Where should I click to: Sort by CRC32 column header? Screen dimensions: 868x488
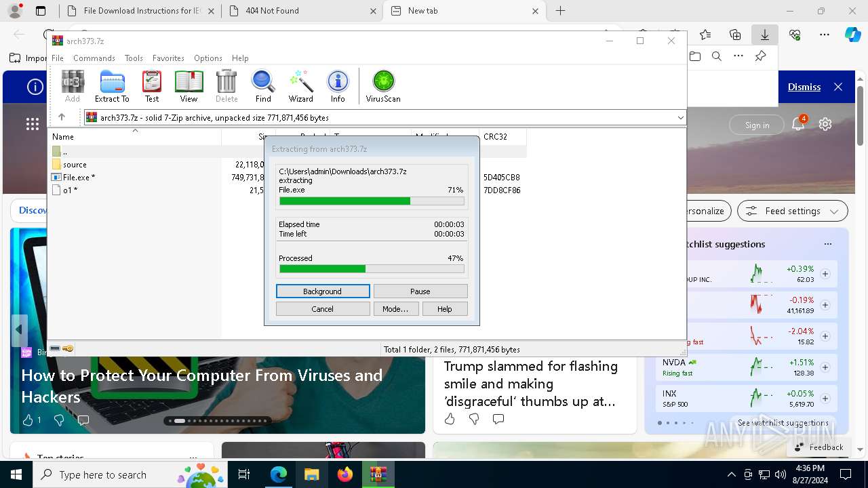point(502,136)
